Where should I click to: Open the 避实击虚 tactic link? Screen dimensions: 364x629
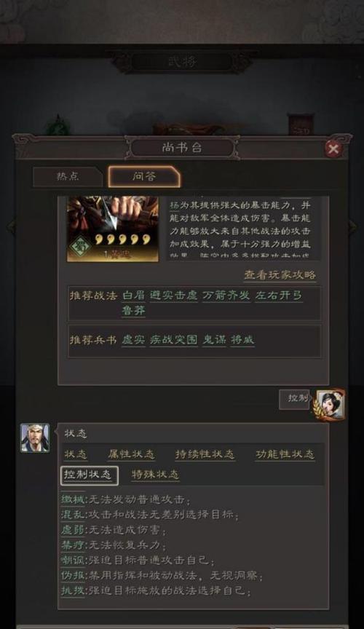(x=174, y=296)
